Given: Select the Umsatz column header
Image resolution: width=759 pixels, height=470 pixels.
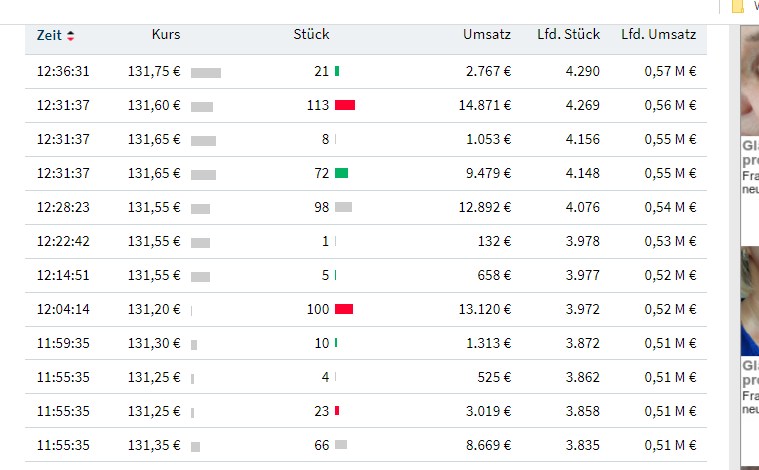Looking at the screenshot, I should [x=486, y=35].
